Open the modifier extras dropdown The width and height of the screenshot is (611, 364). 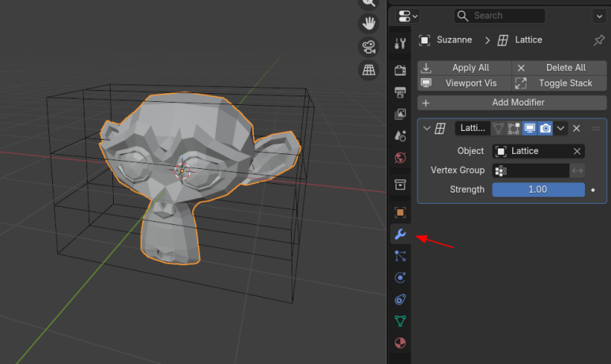point(560,128)
